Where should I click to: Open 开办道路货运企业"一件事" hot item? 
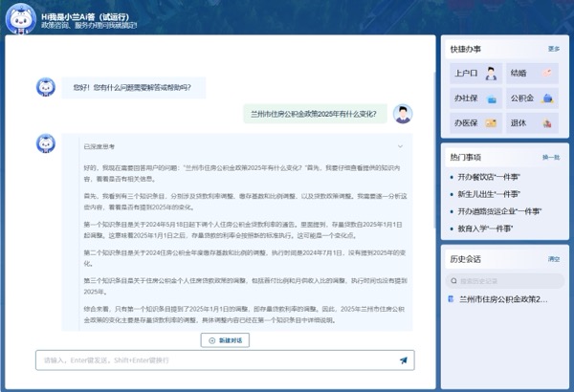[499, 211]
